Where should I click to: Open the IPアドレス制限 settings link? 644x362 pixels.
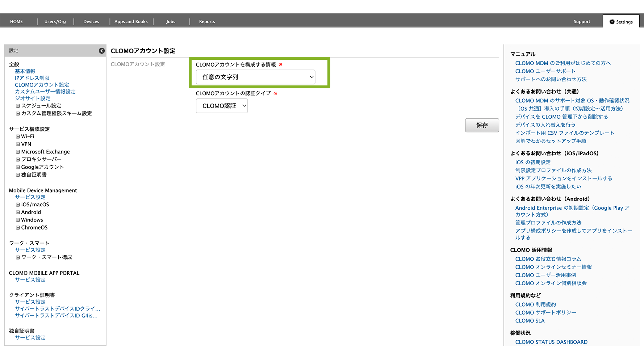pyautogui.click(x=32, y=78)
